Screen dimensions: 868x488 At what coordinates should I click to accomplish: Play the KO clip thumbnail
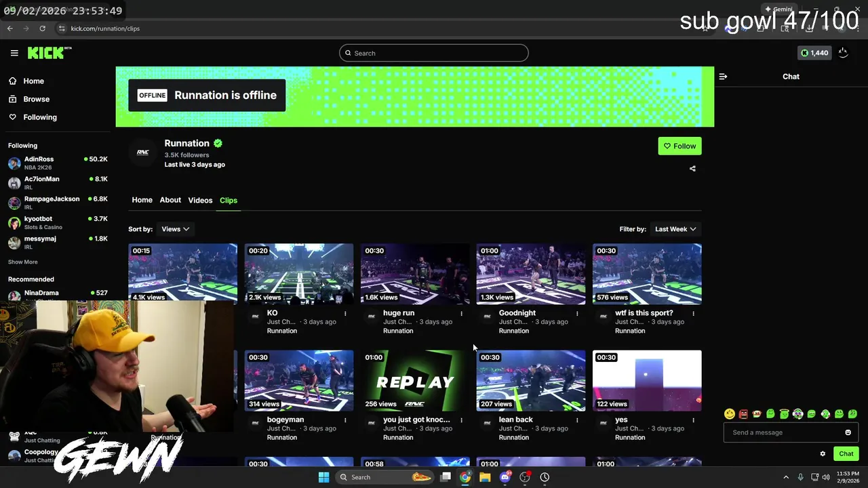(299, 274)
